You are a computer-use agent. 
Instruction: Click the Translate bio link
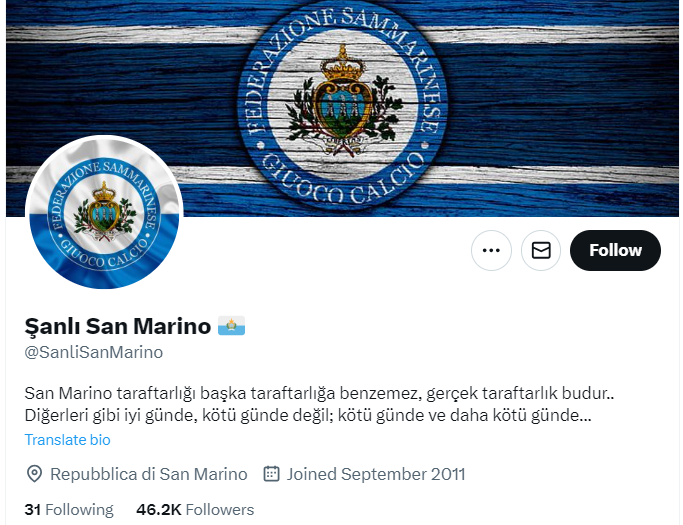(x=68, y=440)
